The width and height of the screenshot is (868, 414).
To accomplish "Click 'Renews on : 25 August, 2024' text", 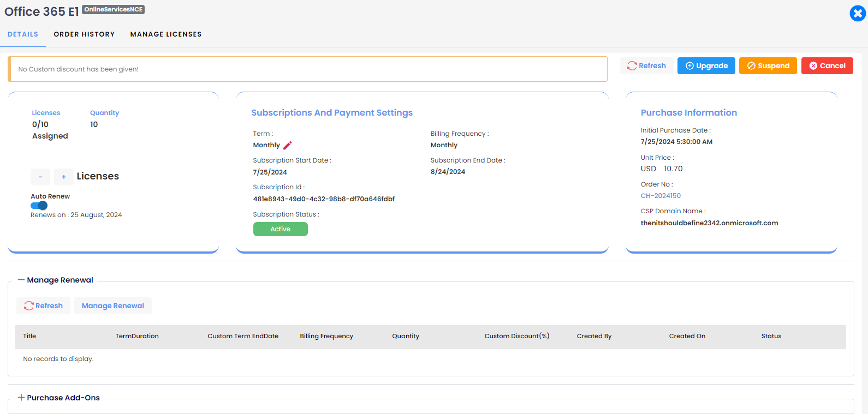I will coord(76,215).
